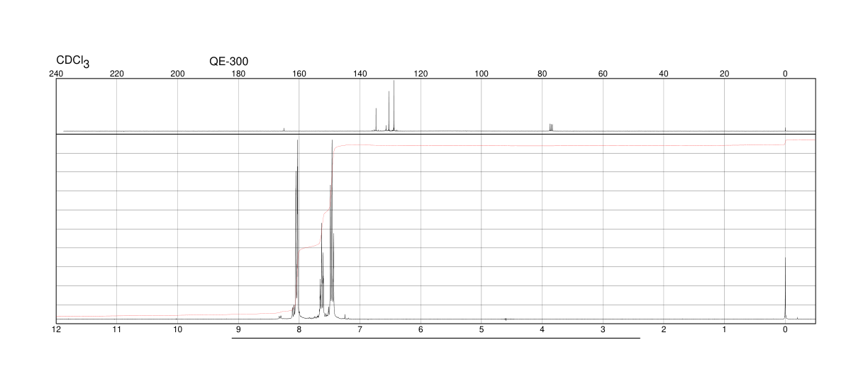The image size is (868, 374).
Task: Select the 180 tick on carbon axis
Action: [238, 74]
